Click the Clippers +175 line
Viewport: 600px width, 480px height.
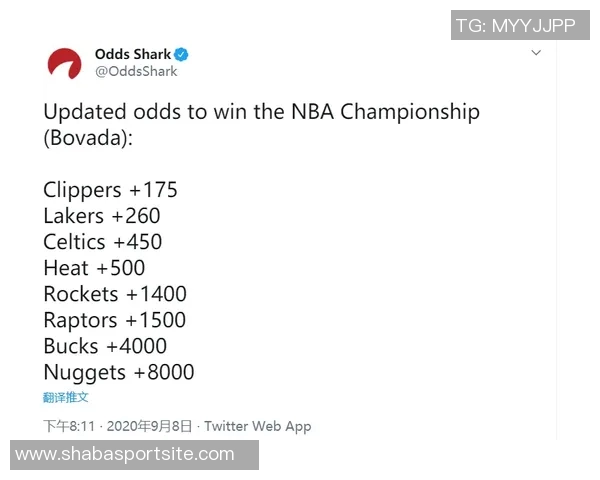tap(110, 190)
